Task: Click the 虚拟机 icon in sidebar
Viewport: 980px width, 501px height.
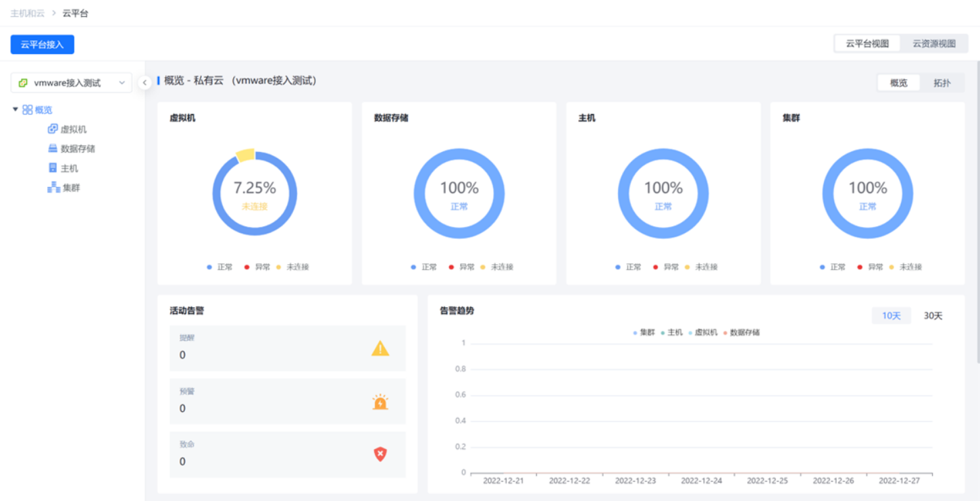Action: [53, 129]
